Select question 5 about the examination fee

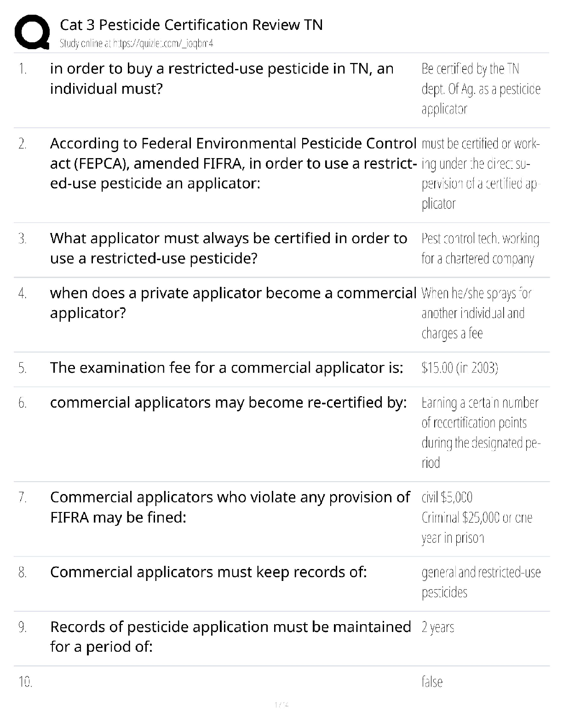(x=226, y=368)
